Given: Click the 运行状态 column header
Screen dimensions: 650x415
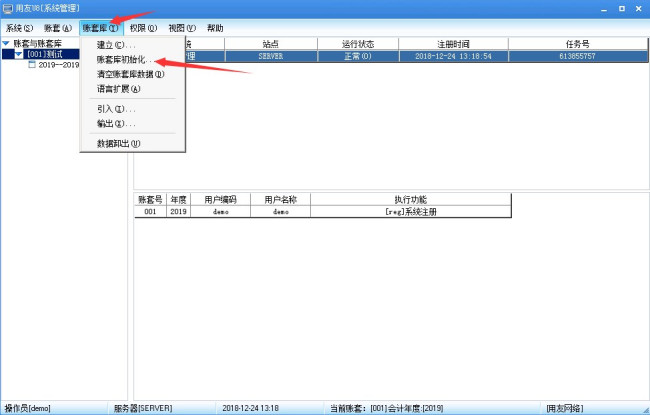Looking at the screenshot, I should [x=358, y=44].
